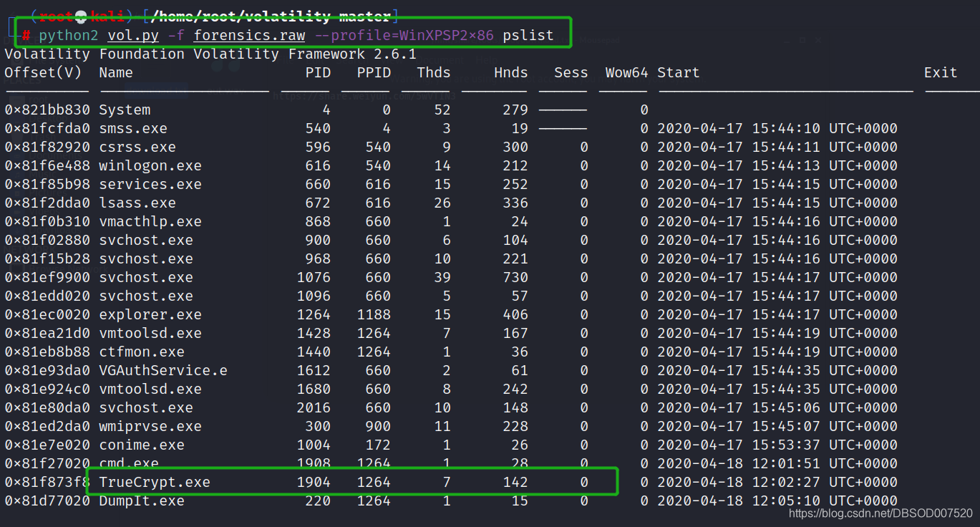Click the Thds column header
980x527 pixels.
[x=434, y=72]
